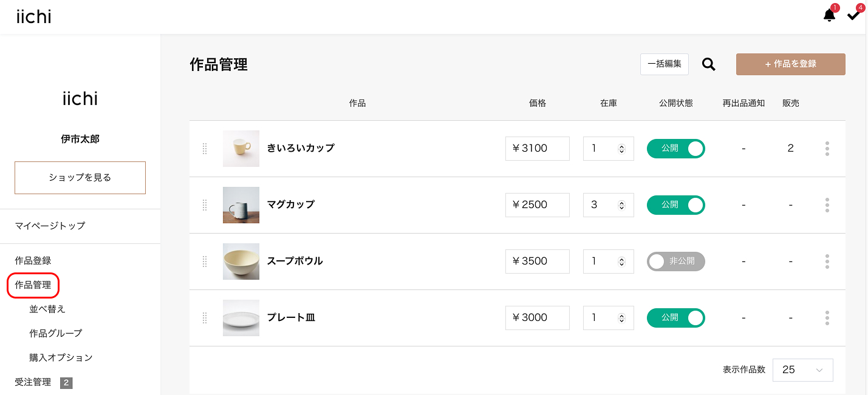
Task: Click the stock stepper for スープボウル
Action: tap(621, 262)
